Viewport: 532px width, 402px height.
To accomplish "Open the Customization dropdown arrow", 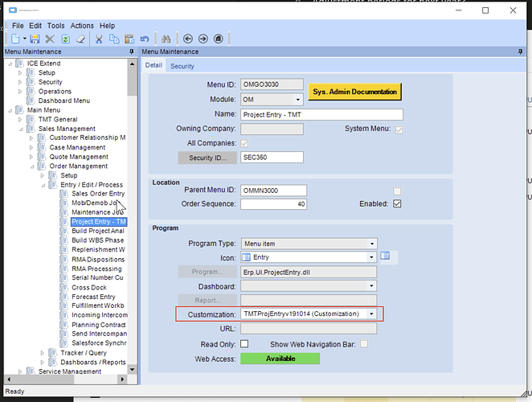I will 371,314.
